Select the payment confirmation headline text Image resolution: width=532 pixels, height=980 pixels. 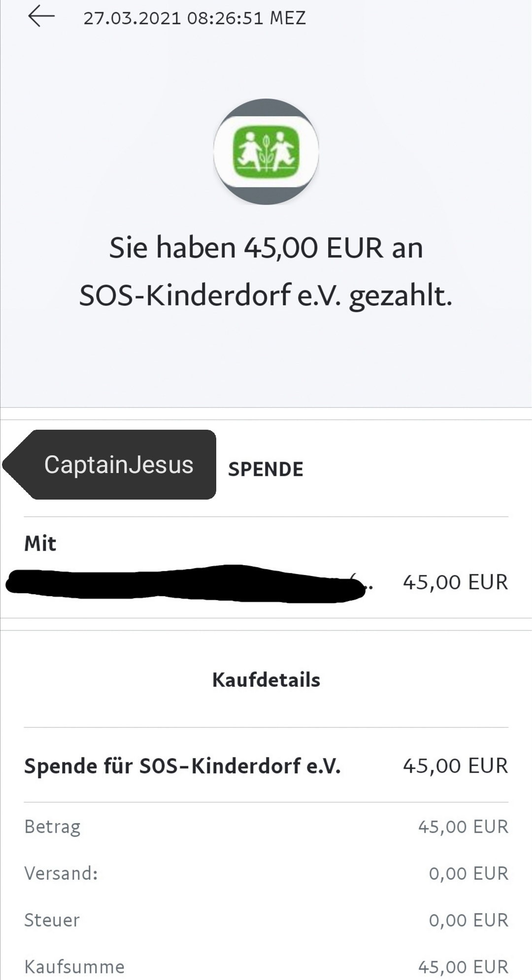[266, 271]
